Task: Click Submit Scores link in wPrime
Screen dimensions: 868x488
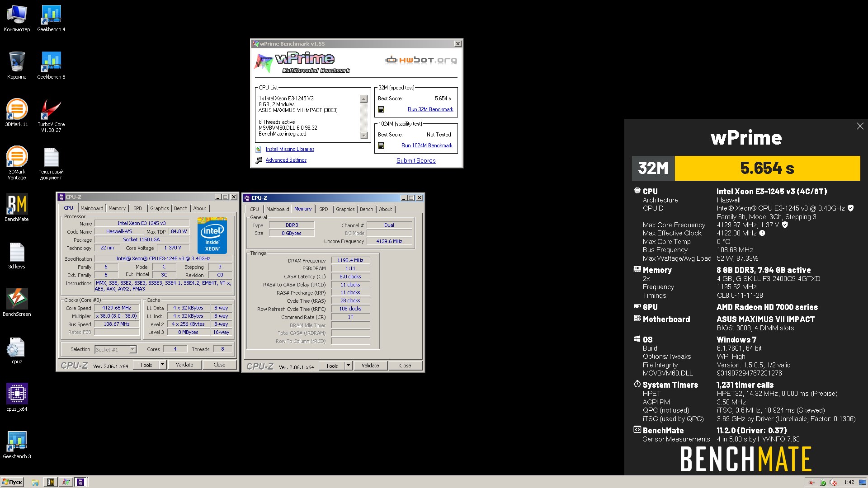Action: [416, 160]
